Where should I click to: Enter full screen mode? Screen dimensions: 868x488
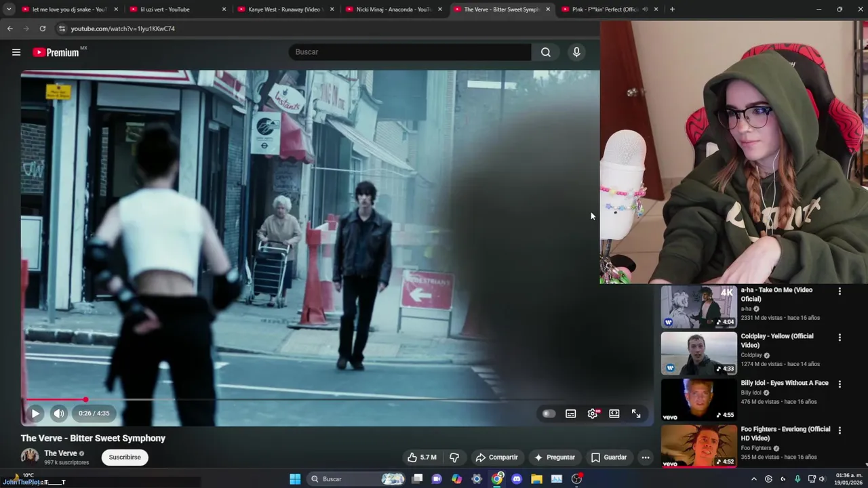[636, 413]
